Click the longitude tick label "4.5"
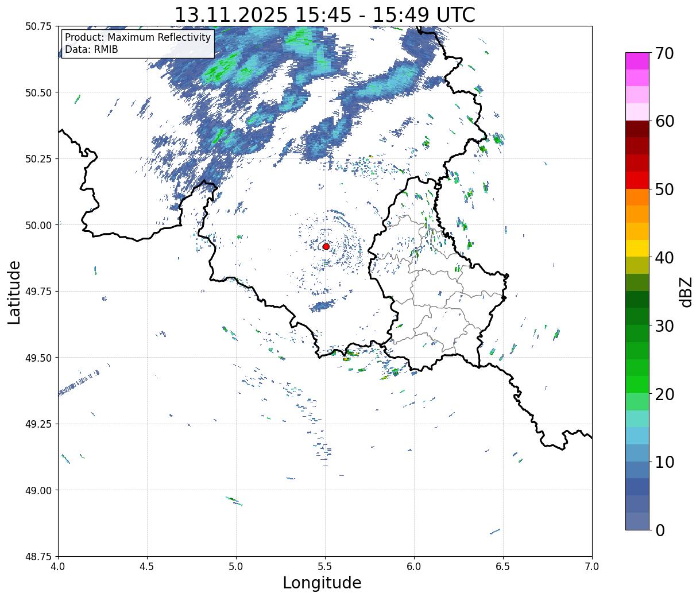The image size is (700, 597). click(147, 566)
